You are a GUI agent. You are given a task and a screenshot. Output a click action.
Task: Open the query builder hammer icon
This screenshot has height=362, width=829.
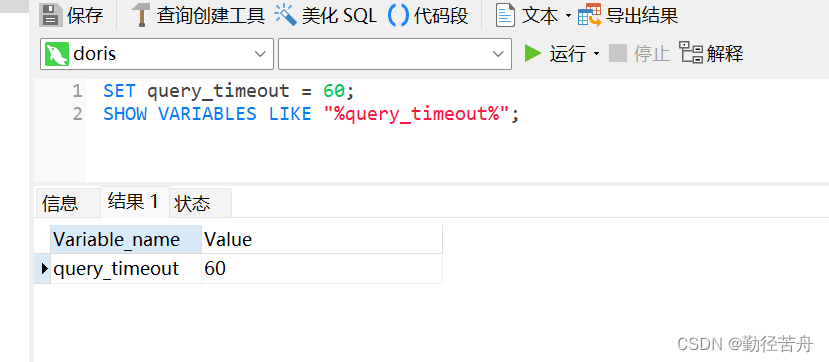[x=141, y=15]
